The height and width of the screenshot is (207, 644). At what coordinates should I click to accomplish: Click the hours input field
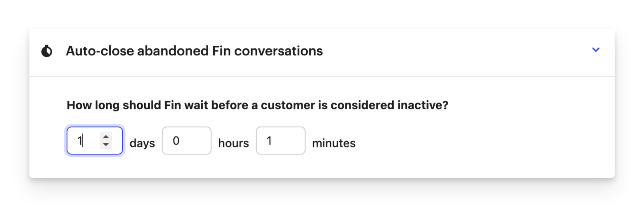point(186,141)
